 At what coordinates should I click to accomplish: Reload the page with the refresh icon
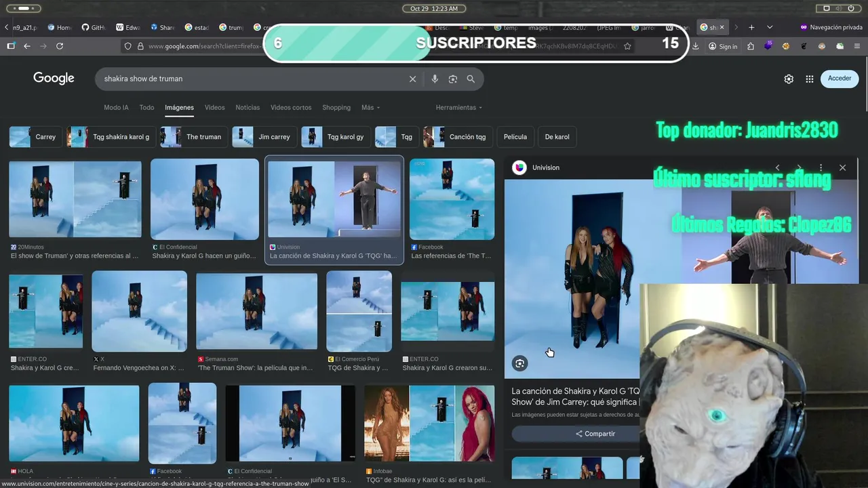(x=60, y=46)
